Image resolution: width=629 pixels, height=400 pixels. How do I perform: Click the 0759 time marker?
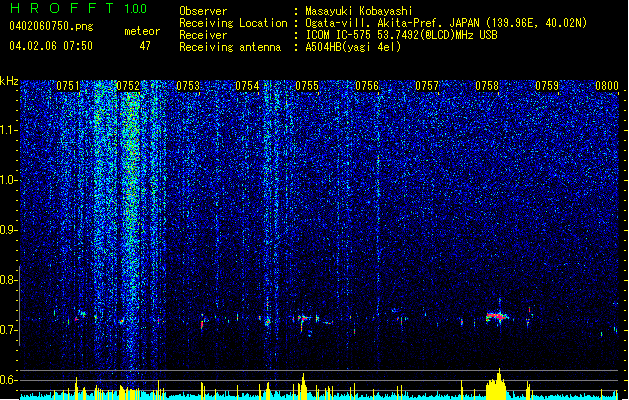(x=547, y=86)
